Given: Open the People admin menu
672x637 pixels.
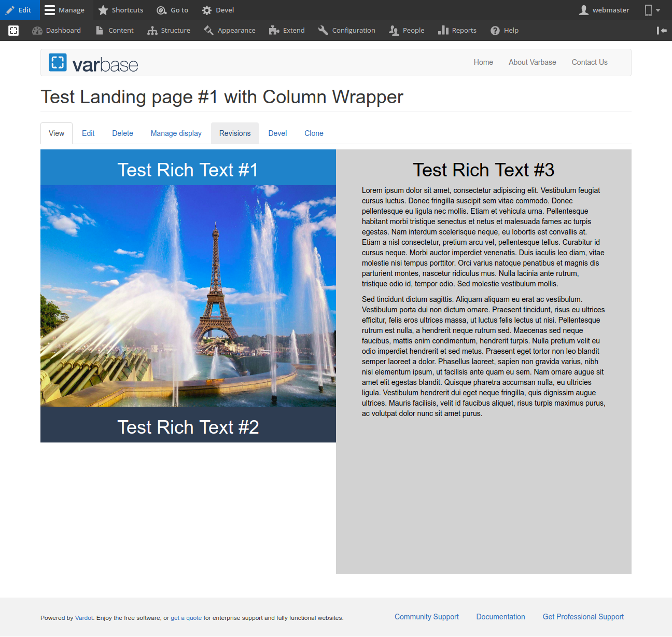Looking at the screenshot, I should [407, 31].
